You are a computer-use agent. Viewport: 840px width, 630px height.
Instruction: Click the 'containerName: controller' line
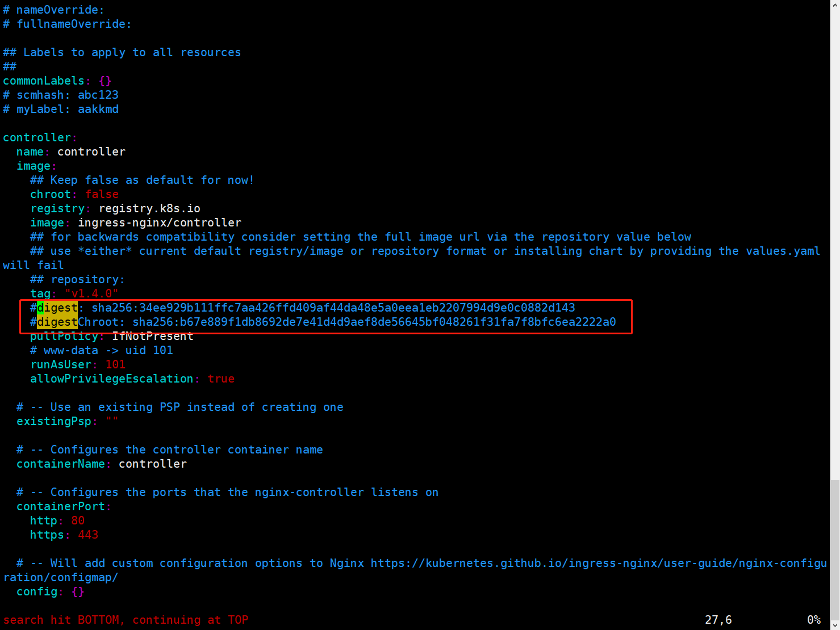click(x=102, y=464)
